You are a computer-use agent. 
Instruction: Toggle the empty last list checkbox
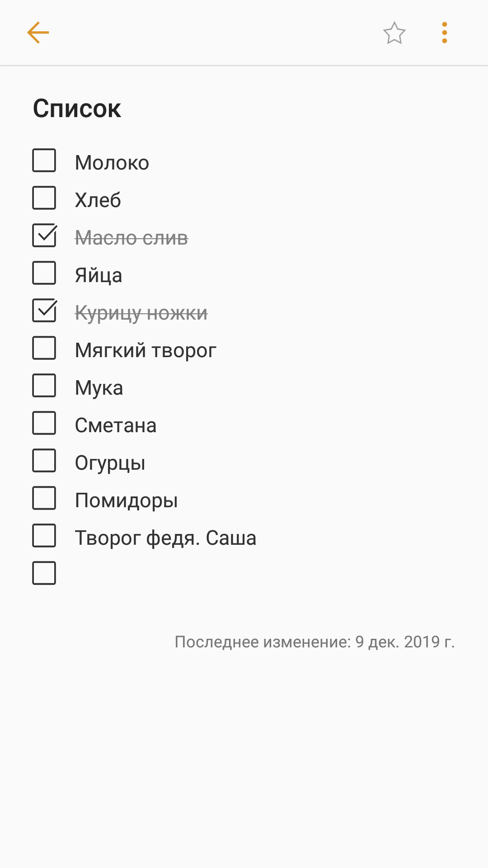point(44,573)
